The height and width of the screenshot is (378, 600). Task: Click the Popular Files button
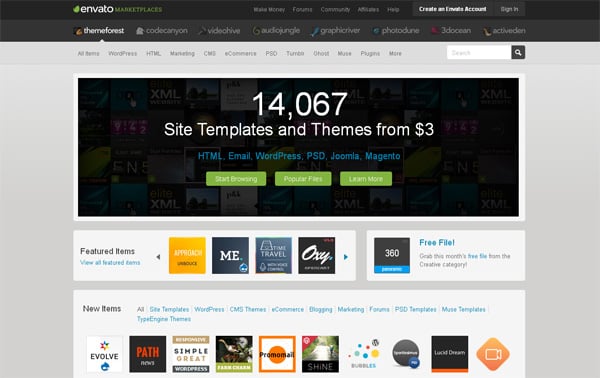pyautogui.click(x=303, y=179)
